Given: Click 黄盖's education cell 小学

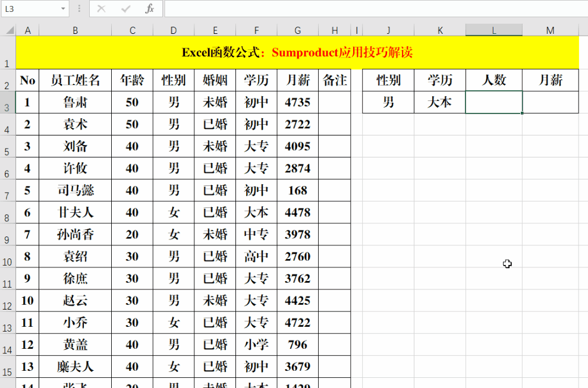Looking at the screenshot, I should tap(256, 345).
